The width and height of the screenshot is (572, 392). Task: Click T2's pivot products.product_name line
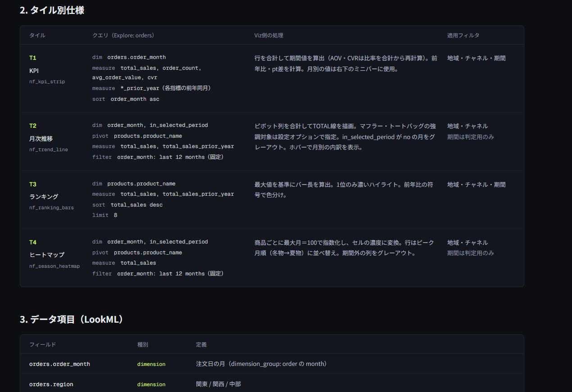137,136
